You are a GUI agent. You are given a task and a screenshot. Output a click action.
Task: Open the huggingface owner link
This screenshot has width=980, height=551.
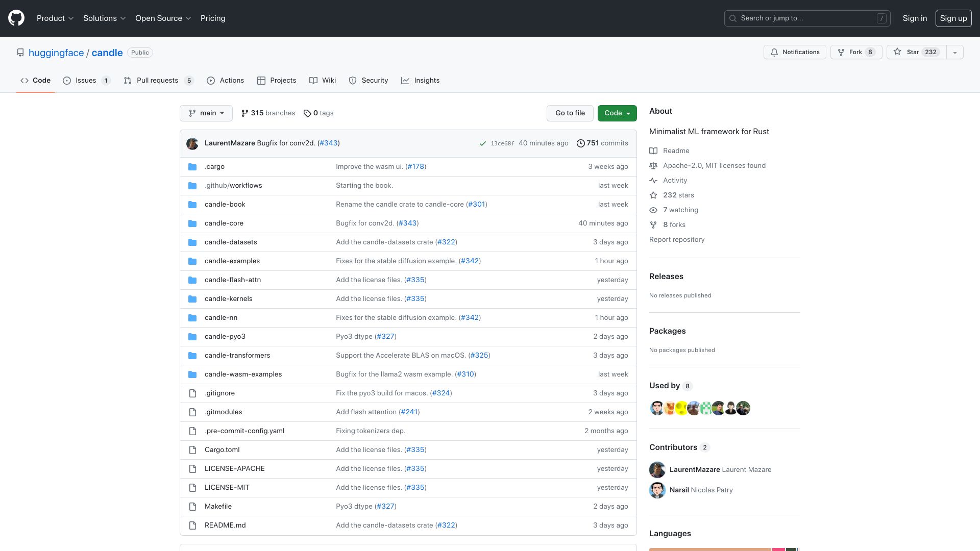pos(56,53)
